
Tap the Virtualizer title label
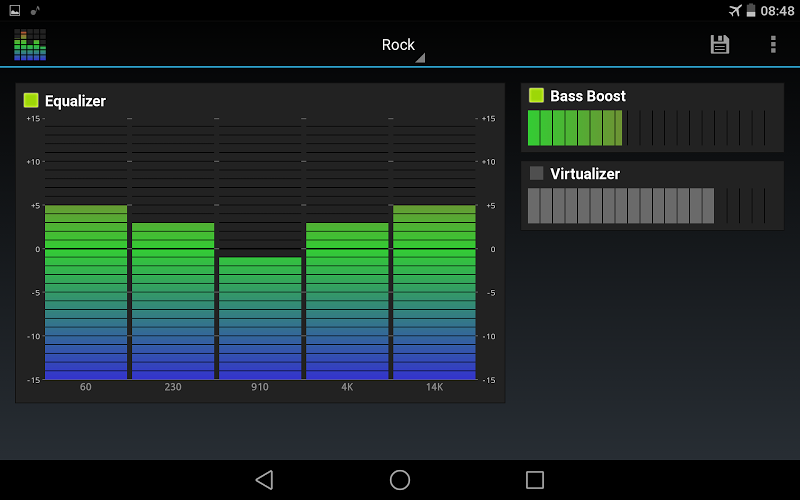coord(585,174)
